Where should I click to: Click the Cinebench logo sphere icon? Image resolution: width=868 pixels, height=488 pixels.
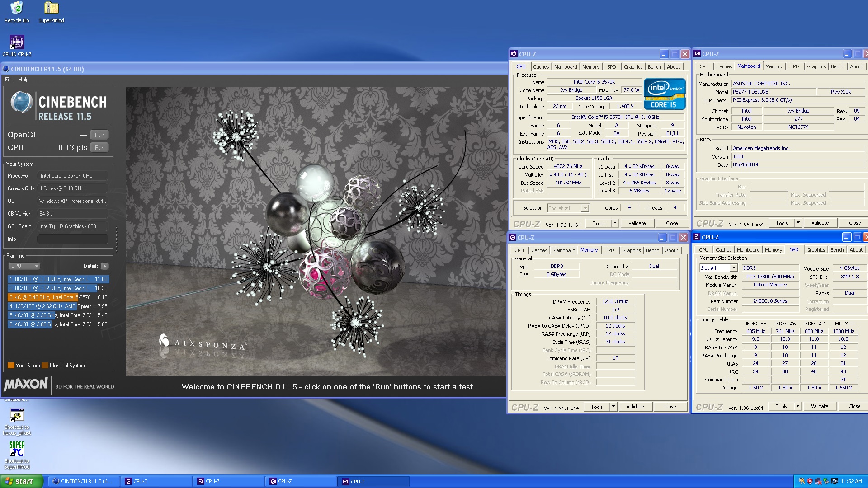21,103
